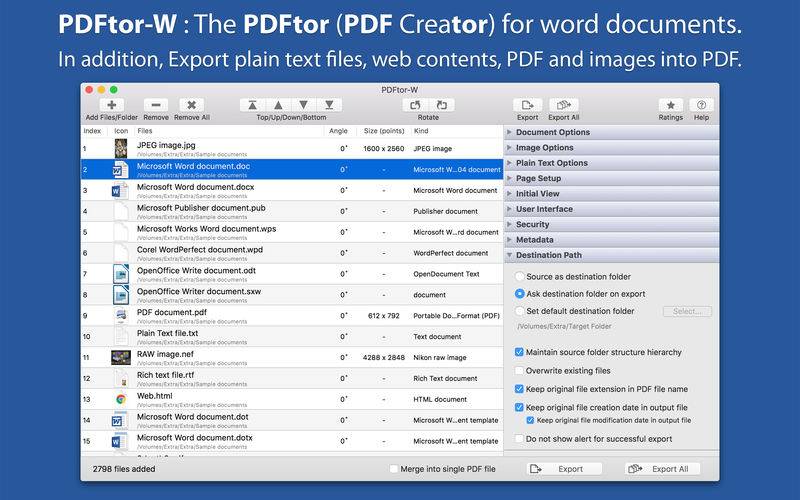Image resolution: width=800 pixels, height=500 pixels.
Task: Toggle Keep original file modification date checkbox
Action: click(x=530, y=420)
